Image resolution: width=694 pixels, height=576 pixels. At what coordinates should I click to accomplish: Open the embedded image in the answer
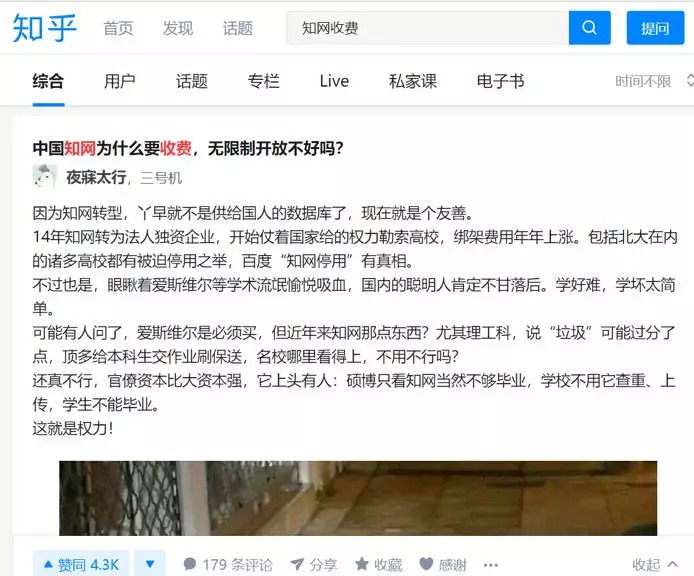[x=358, y=498]
